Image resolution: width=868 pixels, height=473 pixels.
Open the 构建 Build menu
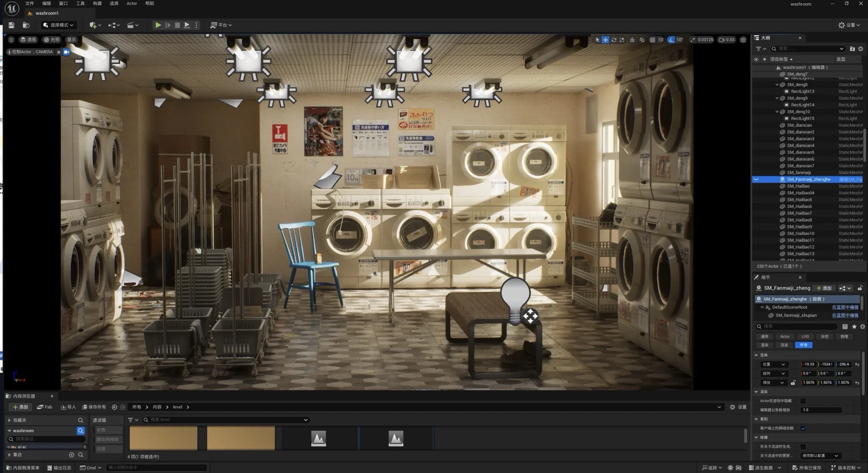point(97,3)
